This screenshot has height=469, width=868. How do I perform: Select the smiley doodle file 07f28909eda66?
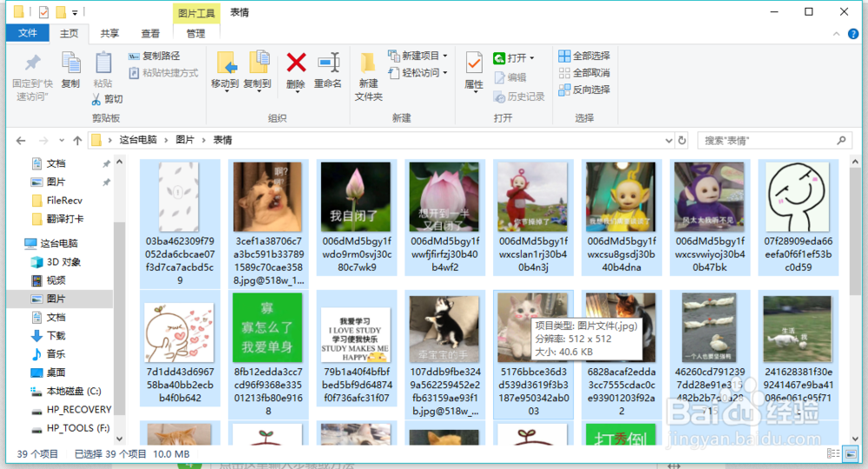[x=798, y=196]
